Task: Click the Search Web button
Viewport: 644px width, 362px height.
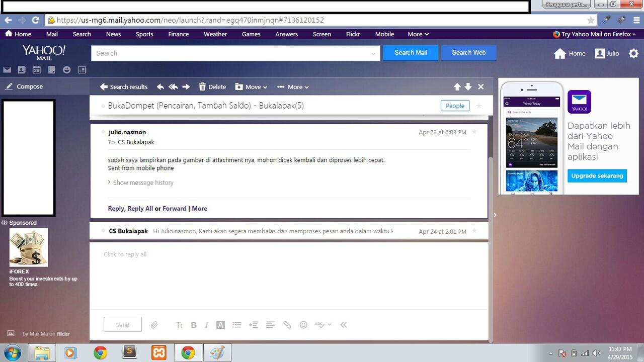Action: 469,53
